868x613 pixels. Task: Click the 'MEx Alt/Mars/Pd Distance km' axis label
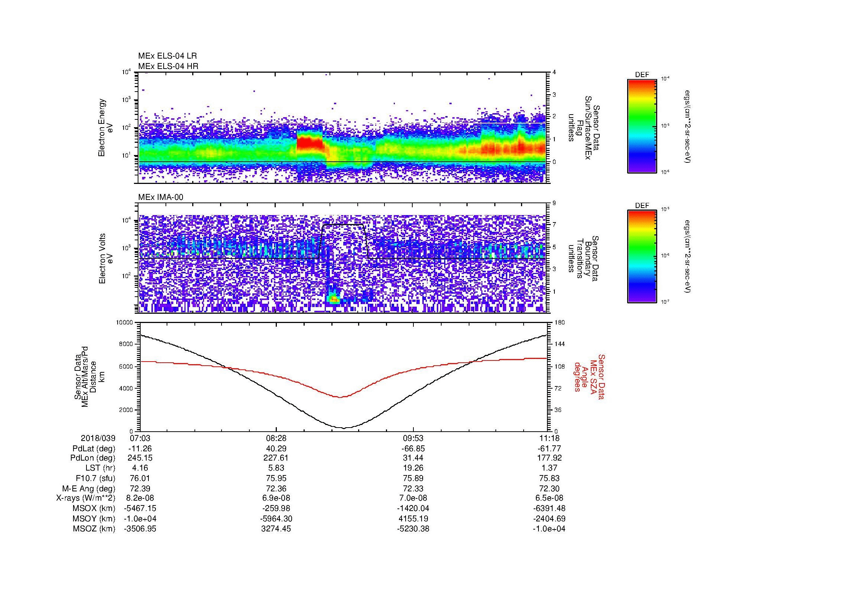[89, 376]
